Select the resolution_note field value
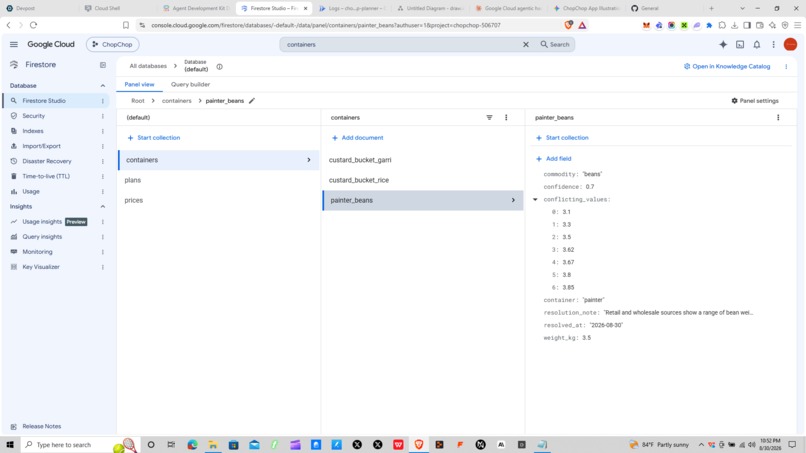Viewport: 806px width, 453px height. click(679, 313)
